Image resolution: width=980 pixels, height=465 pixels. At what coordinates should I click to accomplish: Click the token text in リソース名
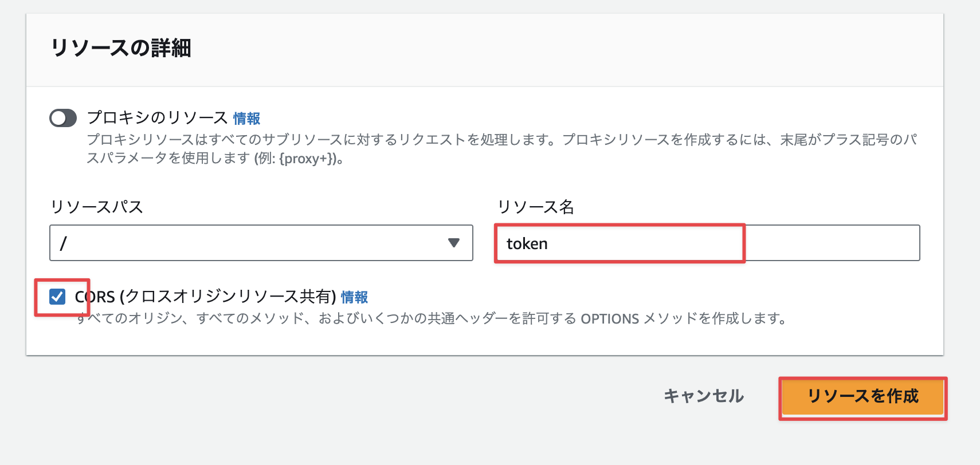[x=527, y=243]
